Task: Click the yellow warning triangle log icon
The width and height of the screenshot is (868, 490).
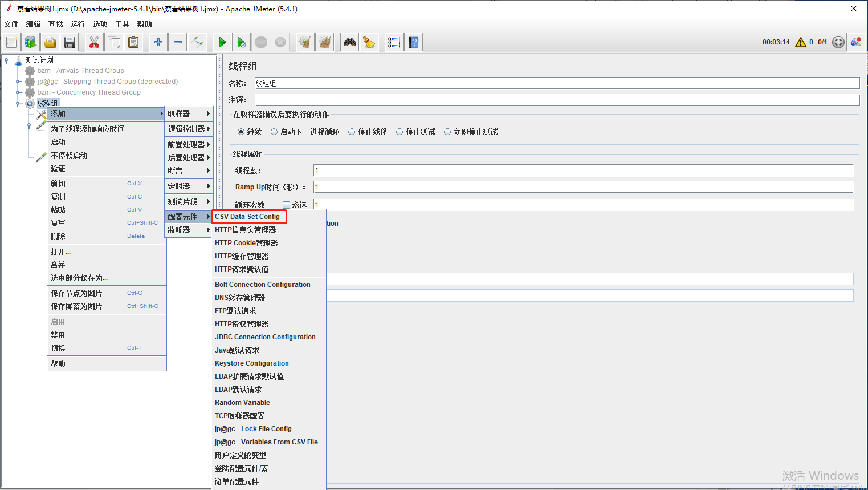Action: click(x=800, y=42)
